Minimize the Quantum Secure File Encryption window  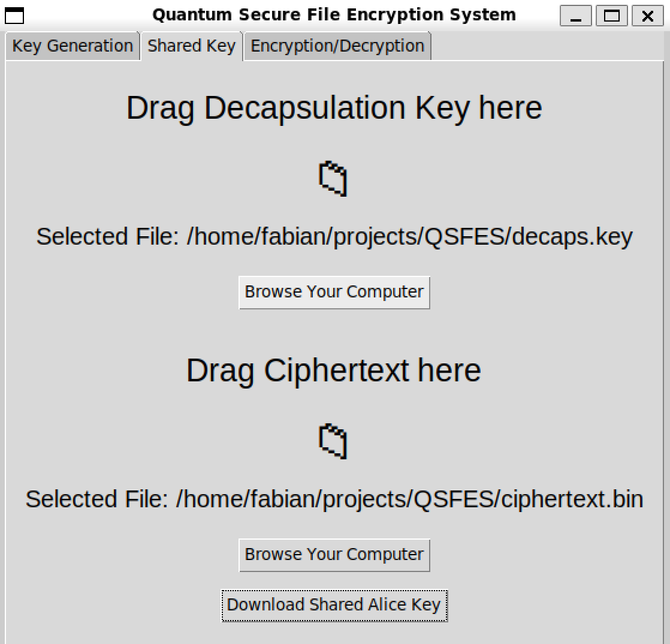[x=575, y=16]
